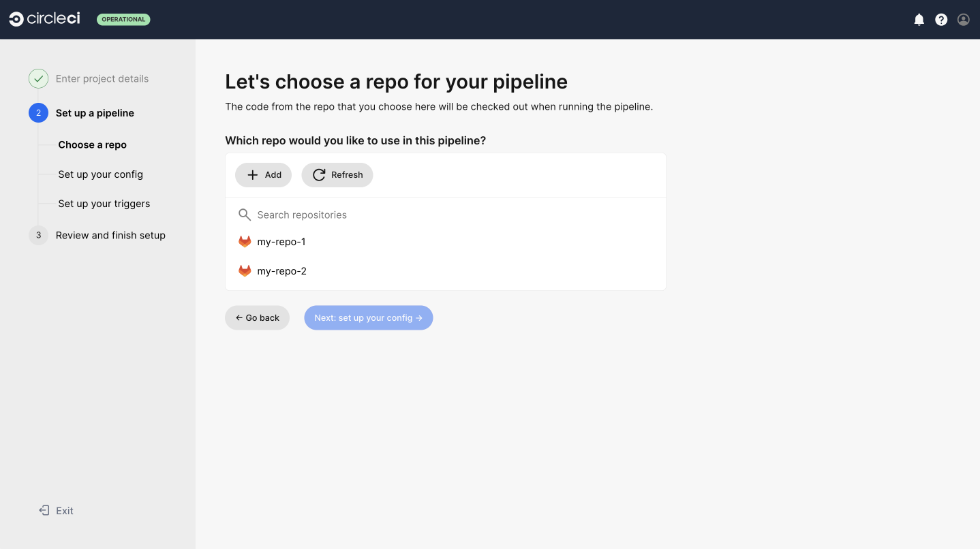Open Set up your triggers substep
This screenshot has height=549, width=980.
pos(104,204)
